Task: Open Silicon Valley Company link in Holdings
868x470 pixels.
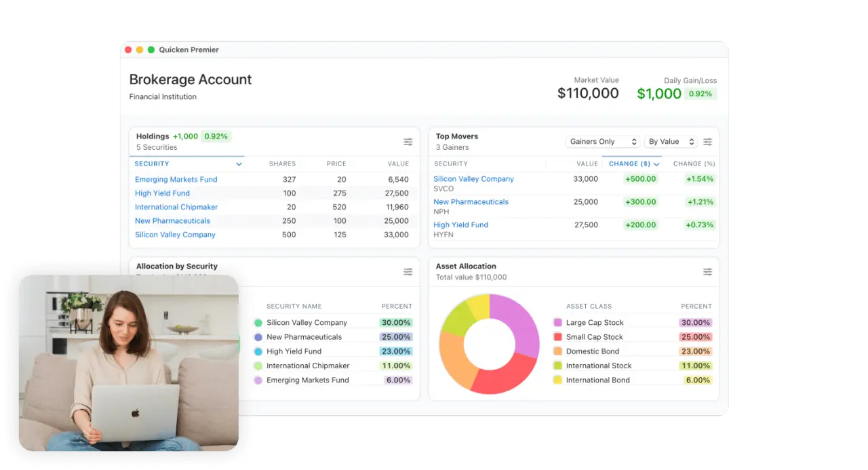Action: 175,235
